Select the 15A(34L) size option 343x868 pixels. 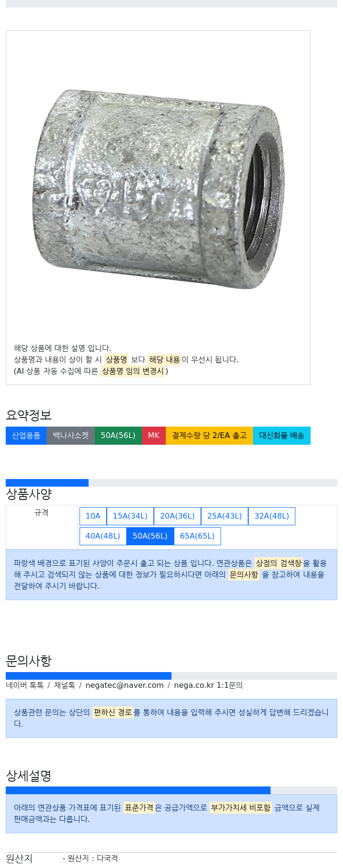pyautogui.click(x=130, y=516)
